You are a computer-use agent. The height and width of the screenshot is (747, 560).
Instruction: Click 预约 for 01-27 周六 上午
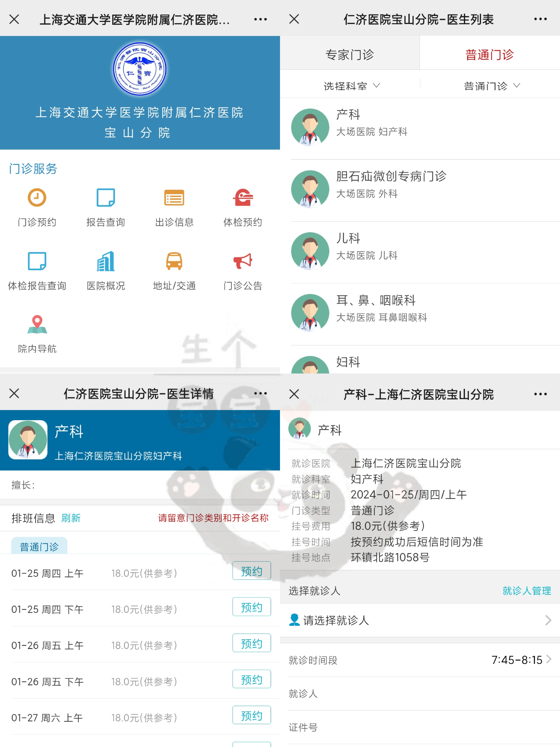click(x=251, y=715)
